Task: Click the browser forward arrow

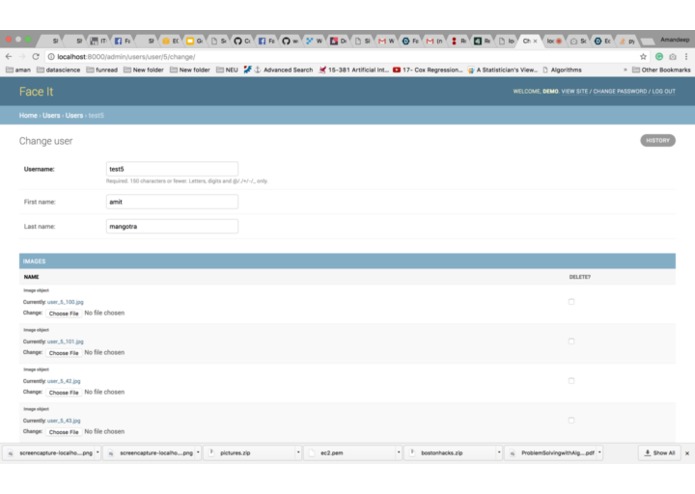Action: (22, 57)
